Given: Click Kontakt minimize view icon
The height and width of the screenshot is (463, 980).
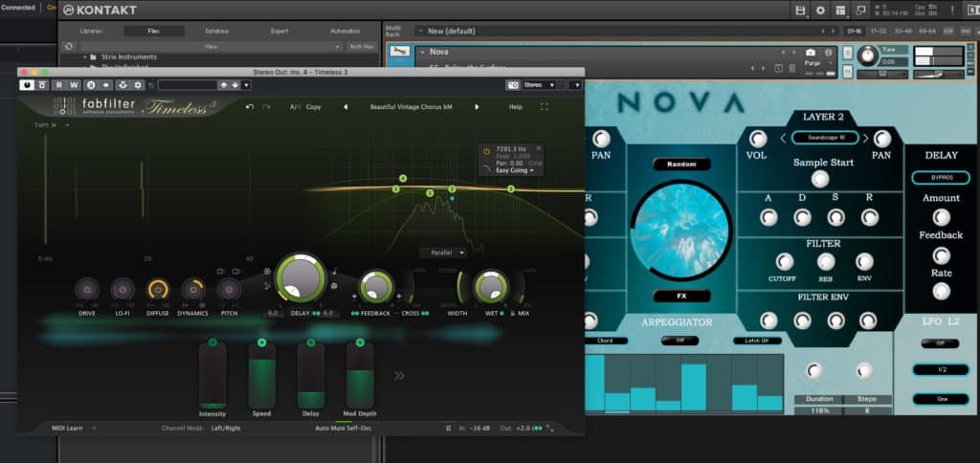Looking at the screenshot, I should point(860,10).
